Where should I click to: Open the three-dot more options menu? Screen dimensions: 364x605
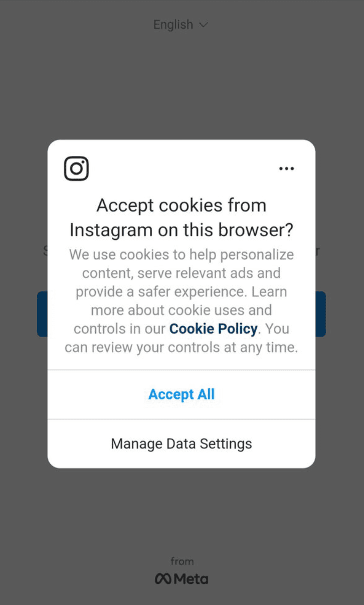point(286,169)
